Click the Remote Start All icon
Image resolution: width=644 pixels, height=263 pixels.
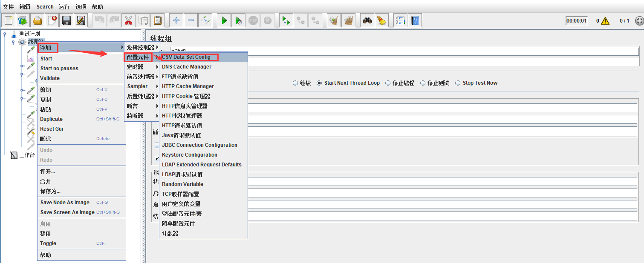tap(286, 20)
